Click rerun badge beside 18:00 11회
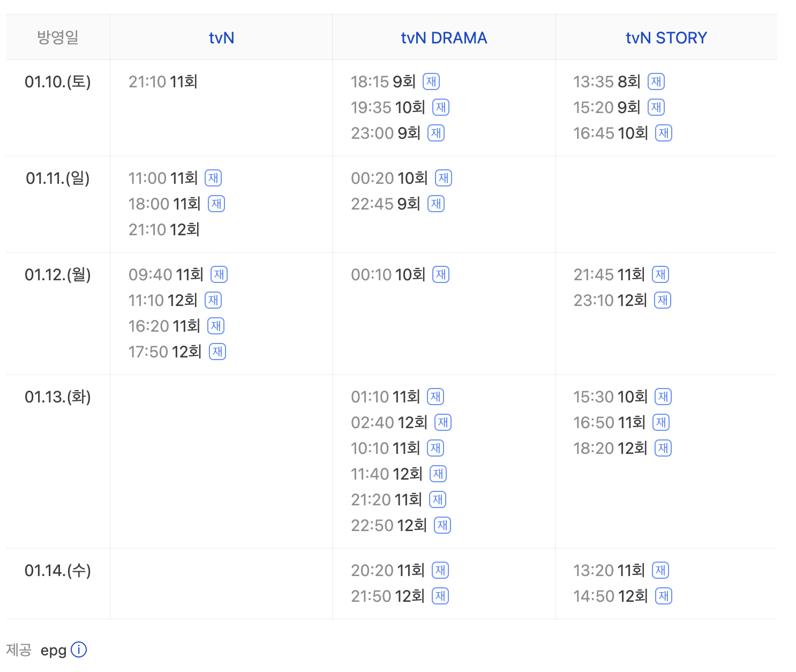Screen dimensions: 796x672 pyautogui.click(x=216, y=204)
